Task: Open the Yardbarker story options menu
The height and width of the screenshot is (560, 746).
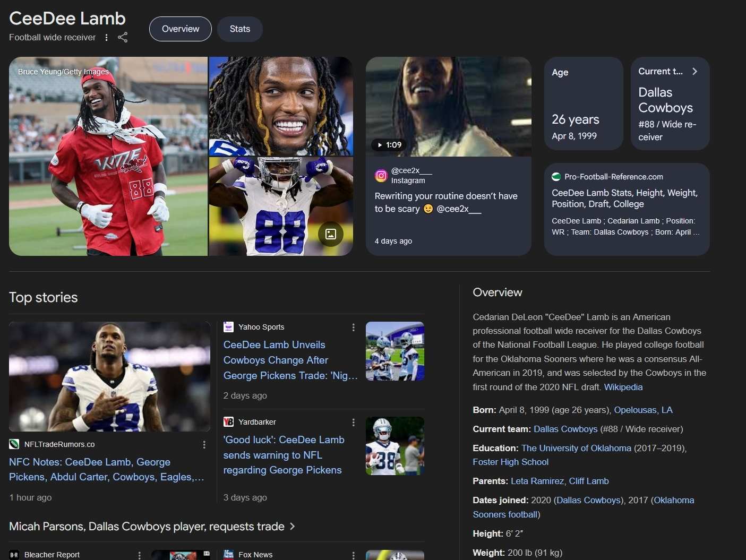Action: click(x=354, y=423)
